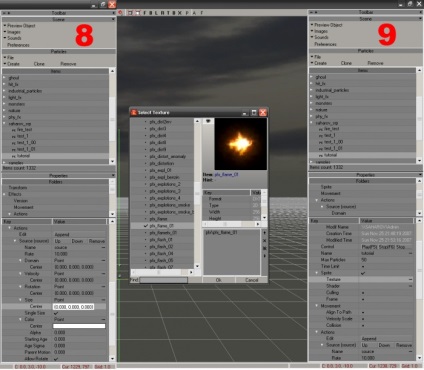Screen dimensions: 424x370
Task: Click Up button in left Source row
Action: tap(58, 241)
